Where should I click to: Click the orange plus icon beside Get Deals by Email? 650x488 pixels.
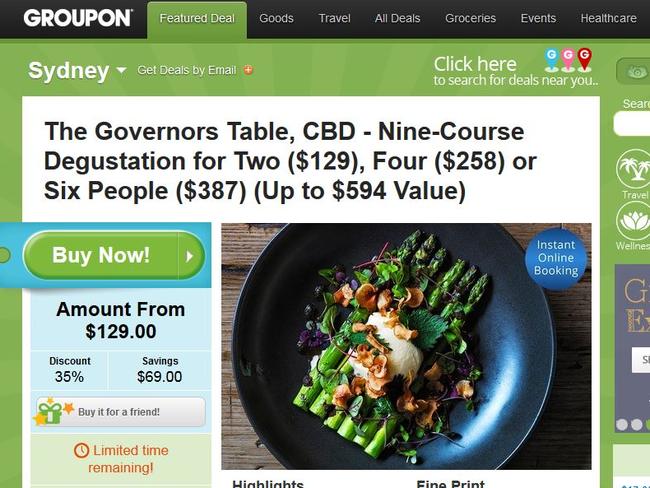coord(248,70)
